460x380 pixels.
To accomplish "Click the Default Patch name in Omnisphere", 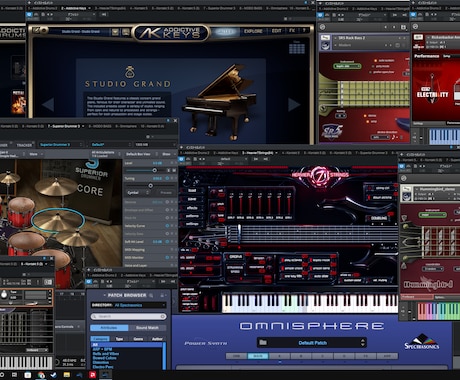I will (312, 343).
